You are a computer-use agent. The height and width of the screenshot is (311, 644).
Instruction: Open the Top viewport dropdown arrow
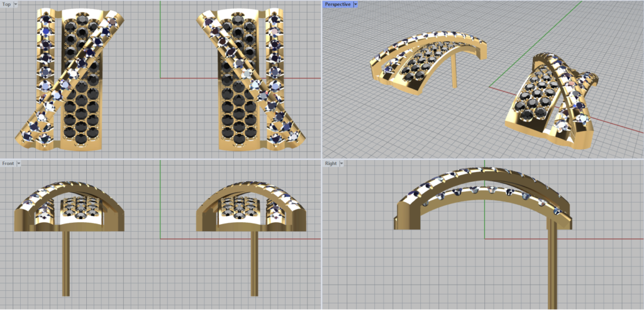(x=15, y=4)
